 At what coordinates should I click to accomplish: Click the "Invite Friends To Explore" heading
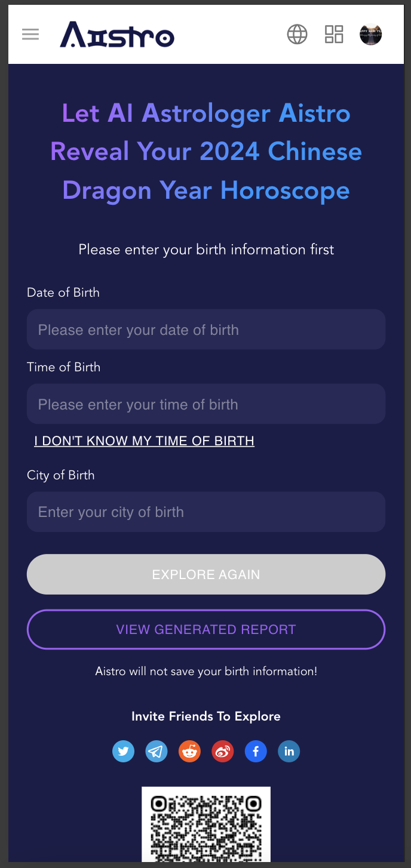(x=206, y=716)
